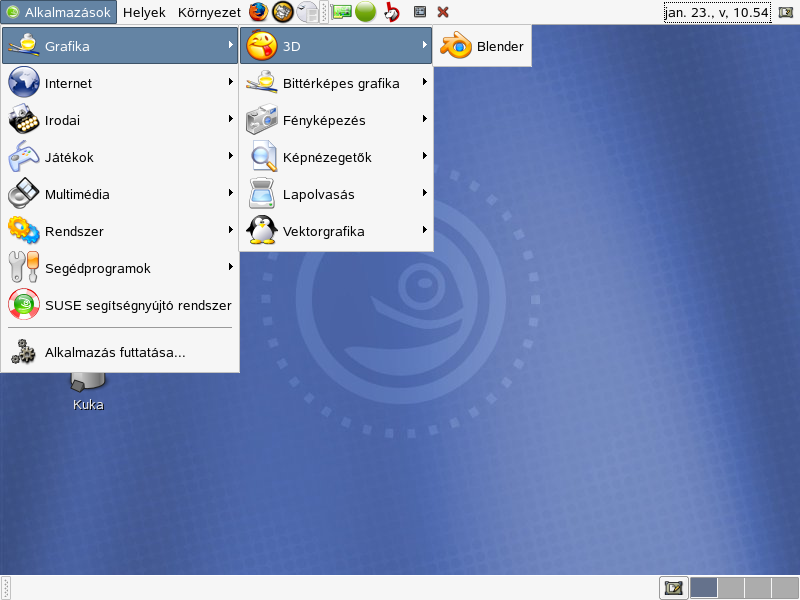This screenshot has height=600, width=800.
Task: Click the Segédprogramok wrench icon
Action: pos(23,267)
